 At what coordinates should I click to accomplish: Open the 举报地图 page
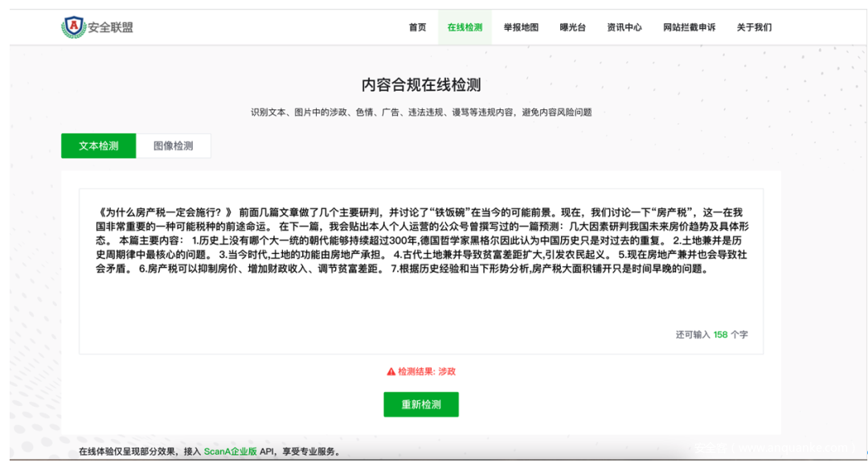tap(521, 27)
